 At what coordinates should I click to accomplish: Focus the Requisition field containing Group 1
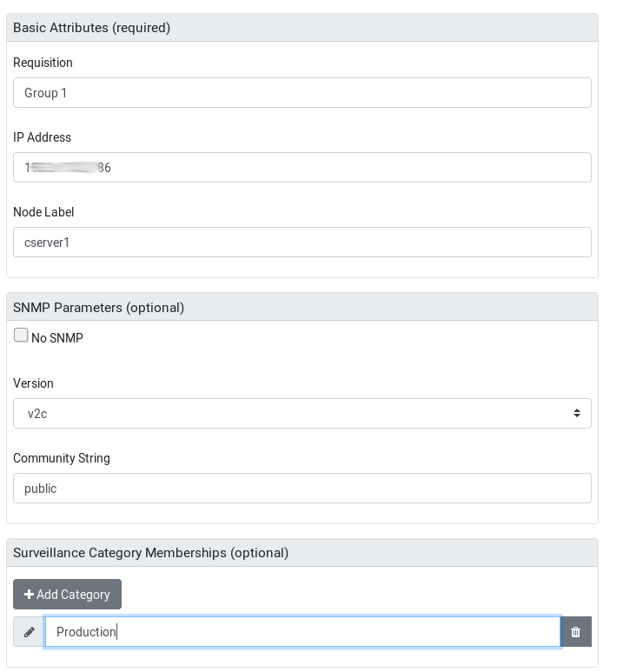[x=302, y=93]
